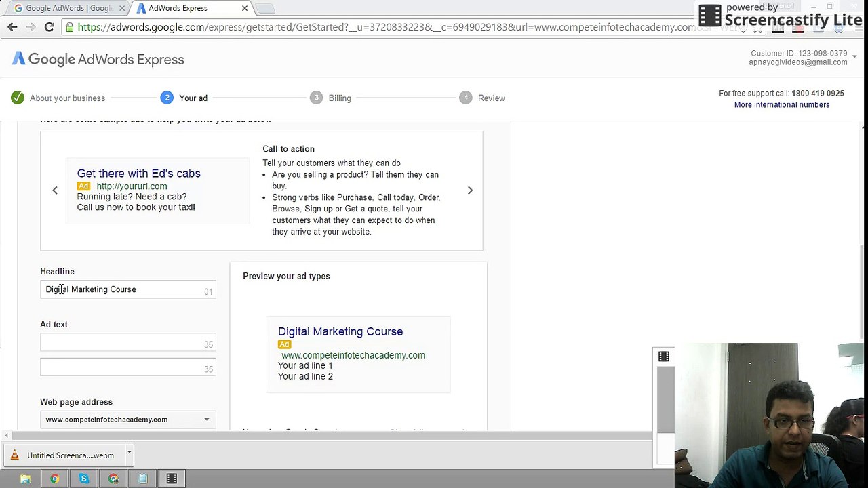868x488 pixels.
Task: Click apnayogivideos@gmail.com account email
Action: pos(798,62)
